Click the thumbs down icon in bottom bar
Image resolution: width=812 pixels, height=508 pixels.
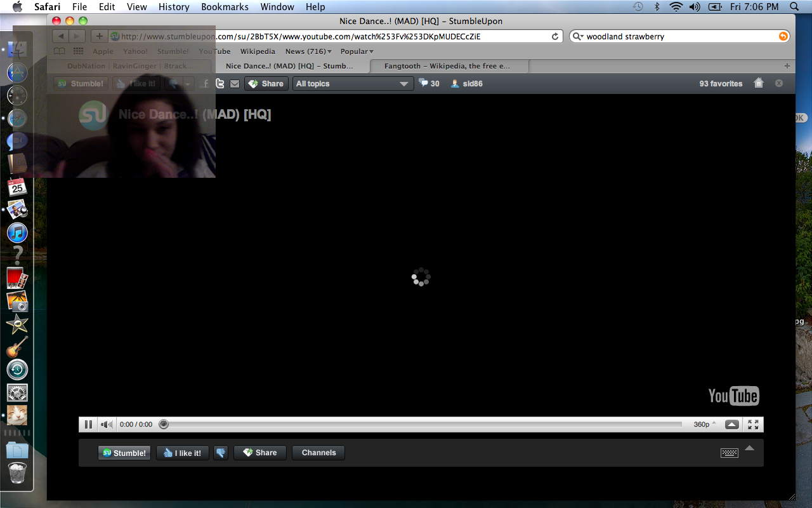coord(221,453)
